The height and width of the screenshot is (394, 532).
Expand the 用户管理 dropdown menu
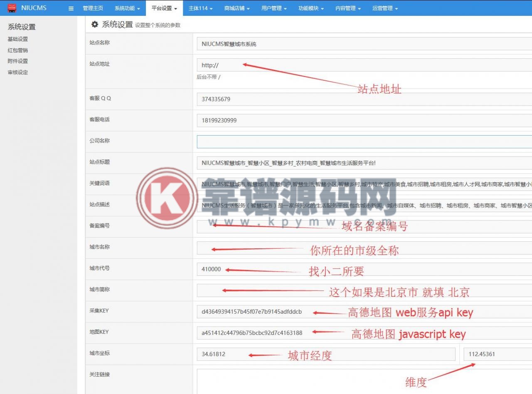click(x=274, y=8)
